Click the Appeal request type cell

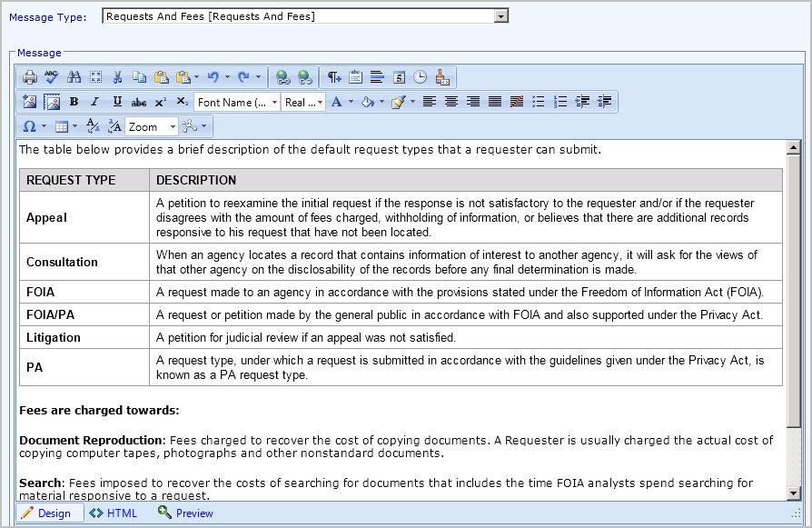(x=84, y=217)
